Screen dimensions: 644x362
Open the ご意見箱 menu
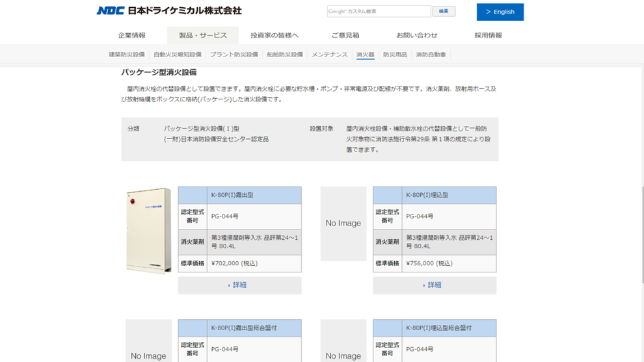(345, 35)
